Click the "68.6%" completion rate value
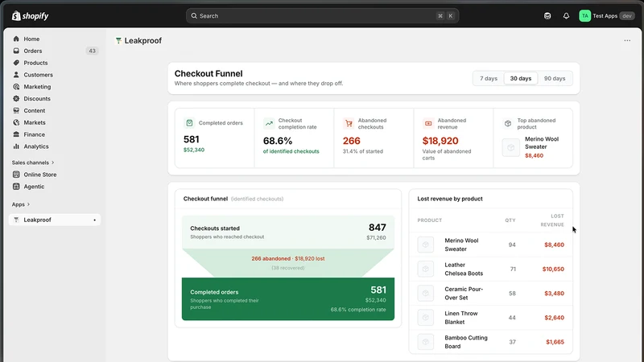Image resolution: width=644 pixels, height=362 pixels. click(278, 141)
